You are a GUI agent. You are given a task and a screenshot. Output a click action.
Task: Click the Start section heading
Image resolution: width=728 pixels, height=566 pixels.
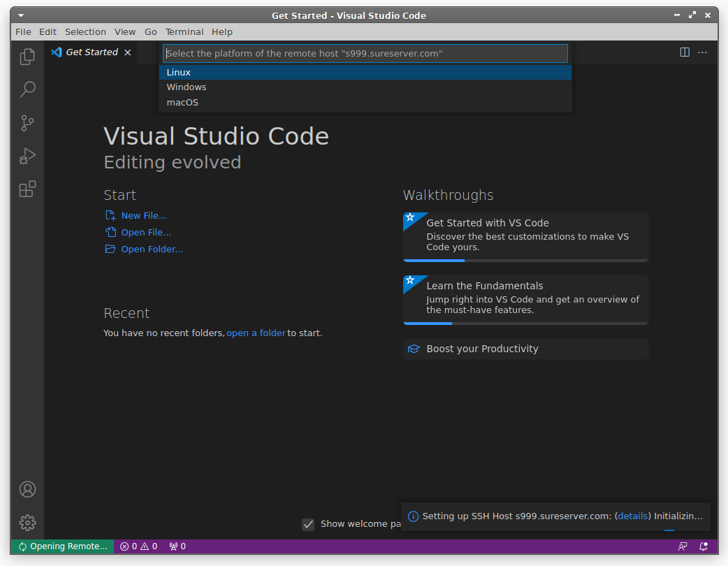click(x=119, y=196)
